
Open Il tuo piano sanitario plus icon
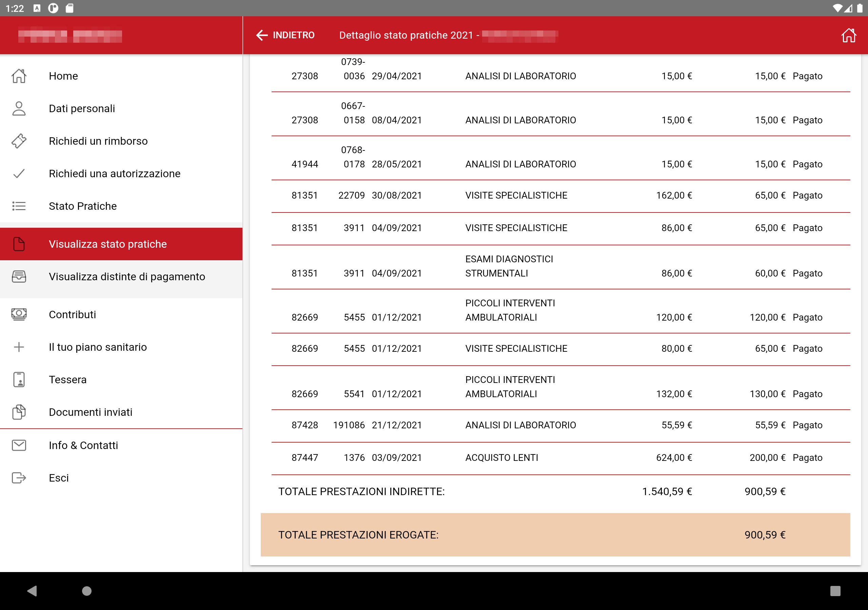19,347
